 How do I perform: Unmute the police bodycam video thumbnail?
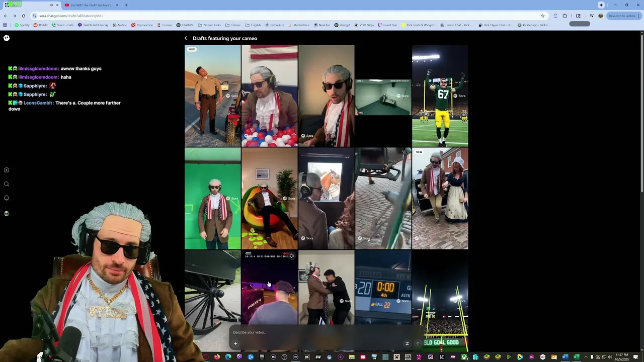point(292,256)
